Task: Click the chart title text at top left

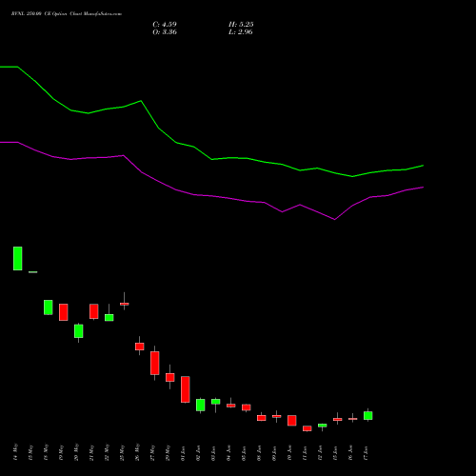Action: point(67,14)
